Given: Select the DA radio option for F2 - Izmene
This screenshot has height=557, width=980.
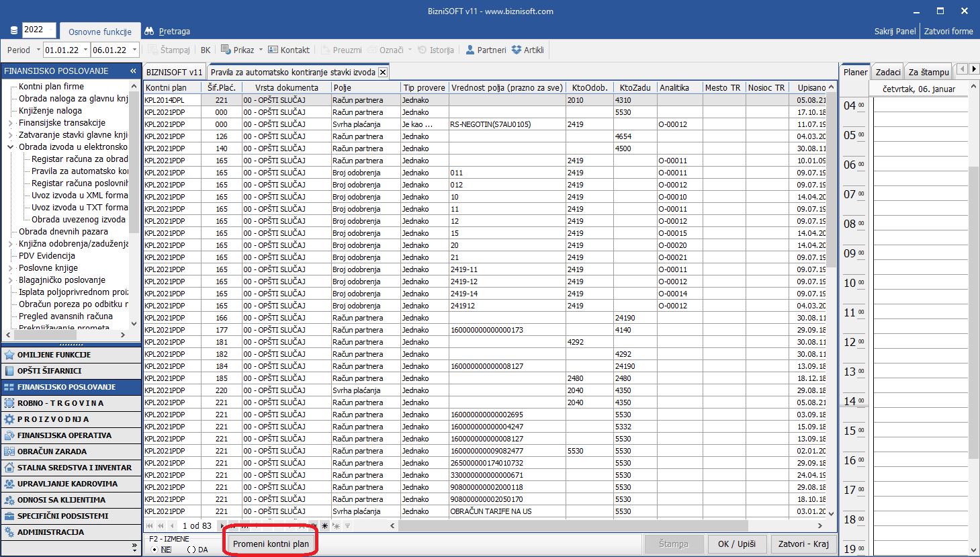Looking at the screenshot, I should point(191,550).
